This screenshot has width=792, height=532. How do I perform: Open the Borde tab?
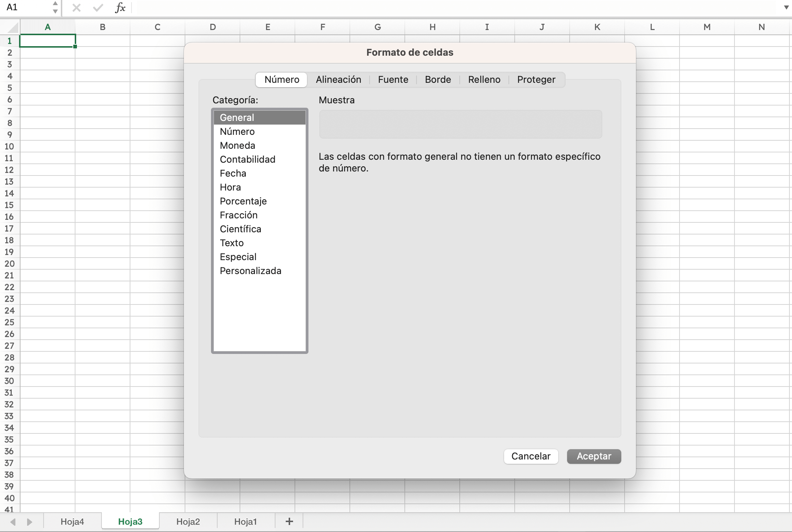coord(438,80)
